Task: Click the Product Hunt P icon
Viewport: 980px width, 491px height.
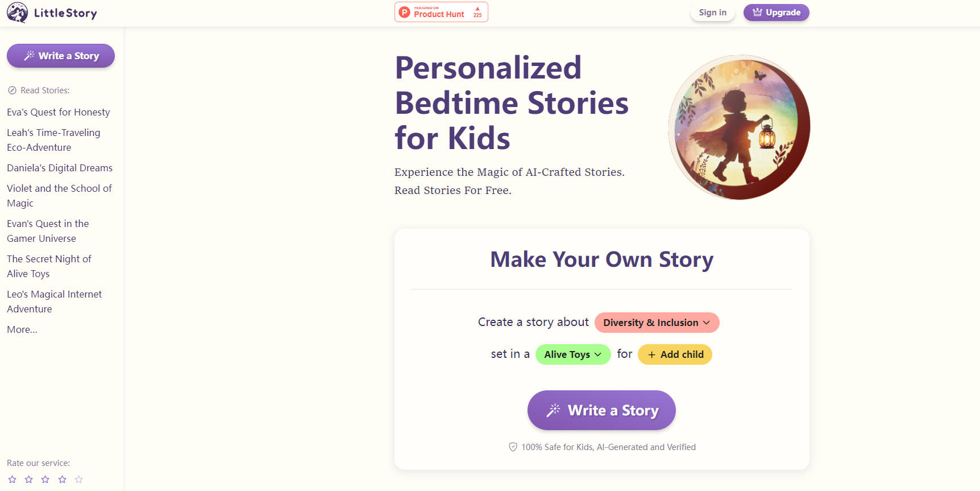Action: pyautogui.click(x=404, y=11)
